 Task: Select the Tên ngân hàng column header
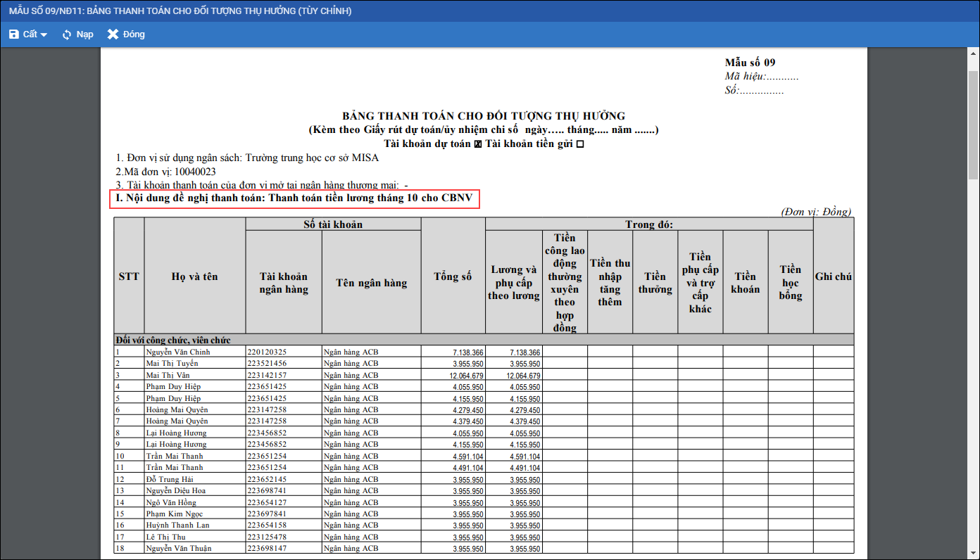click(371, 283)
